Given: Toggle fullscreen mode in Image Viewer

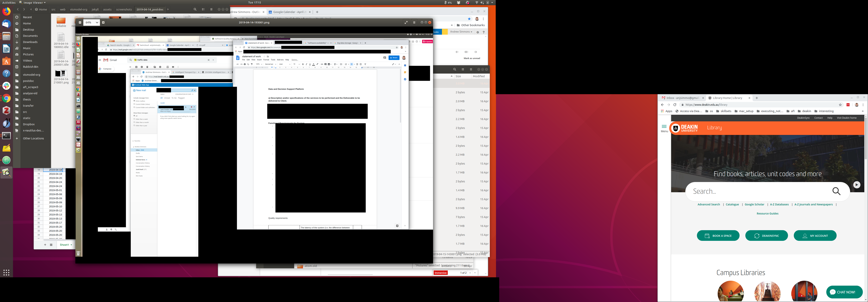Looking at the screenshot, I should 406,23.
